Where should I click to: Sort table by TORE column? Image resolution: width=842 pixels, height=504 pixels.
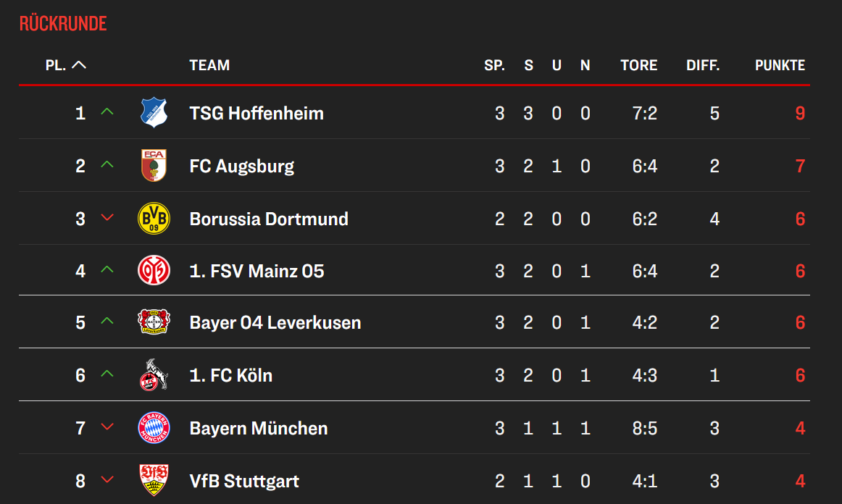(x=638, y=65)
